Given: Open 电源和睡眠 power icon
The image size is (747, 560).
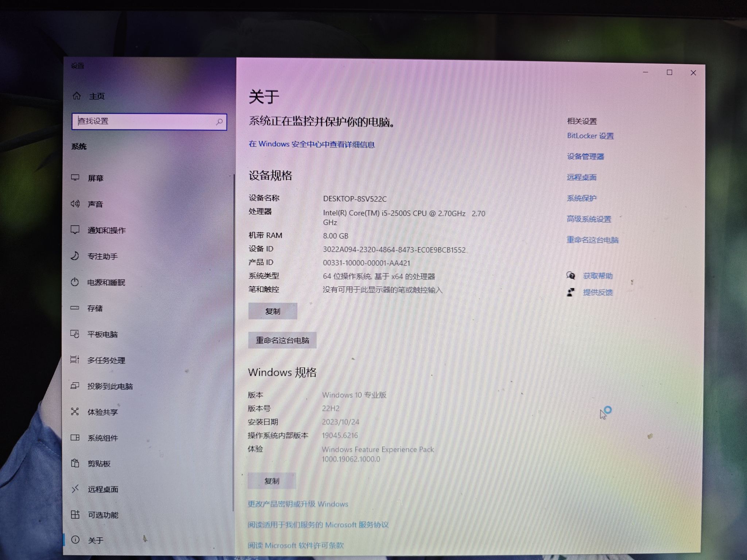Looking at the screenshot, I should pos(75,282).
